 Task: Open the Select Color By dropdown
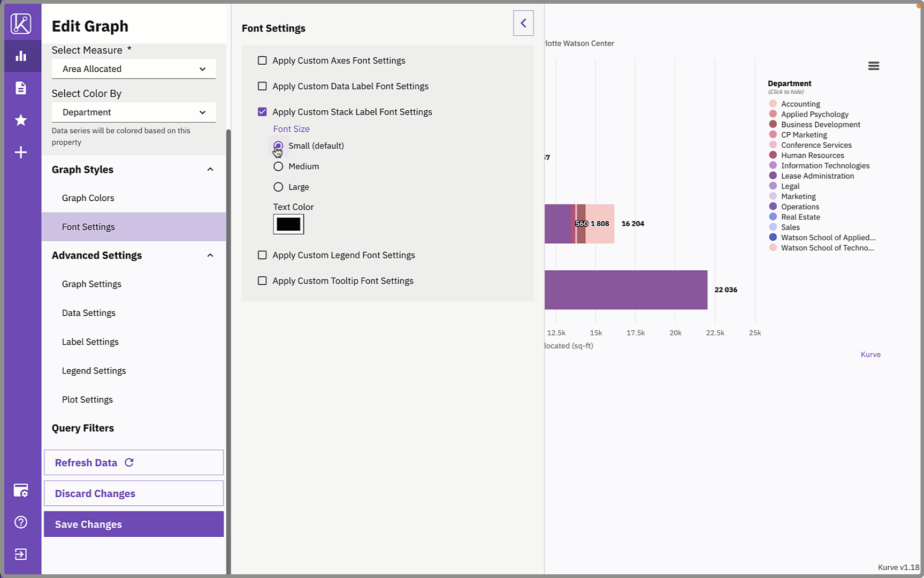click(134, 112)
